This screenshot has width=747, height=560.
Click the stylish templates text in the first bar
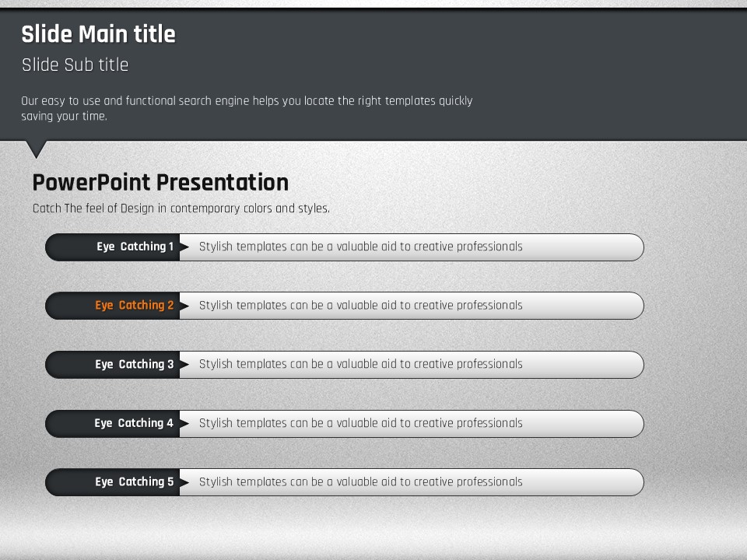coord(360,247)
